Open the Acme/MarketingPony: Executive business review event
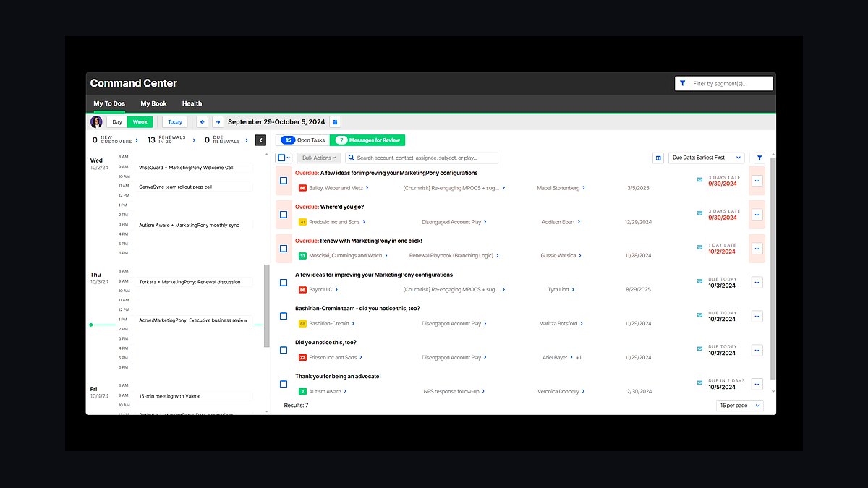The height and width of the screenshot is (488, 868). pos(193,320)
